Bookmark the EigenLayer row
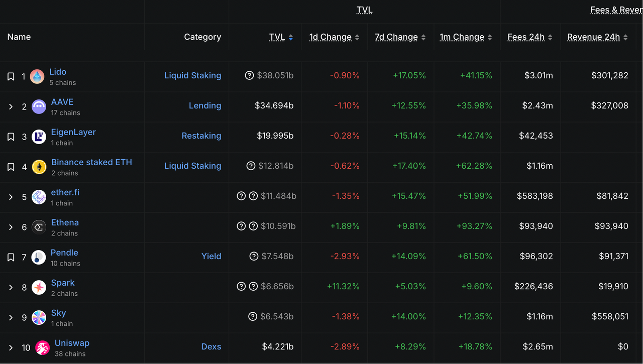 point(11,137)
